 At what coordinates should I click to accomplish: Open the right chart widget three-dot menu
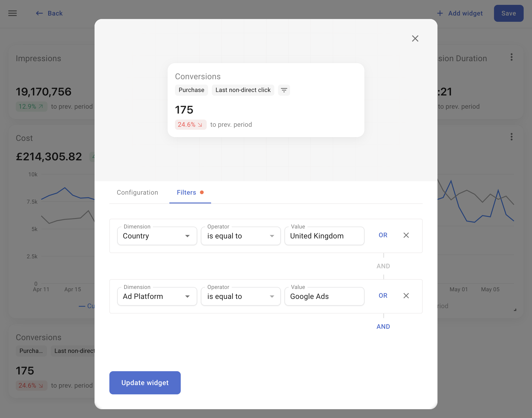pyautogui.click(x=511, y=137)
